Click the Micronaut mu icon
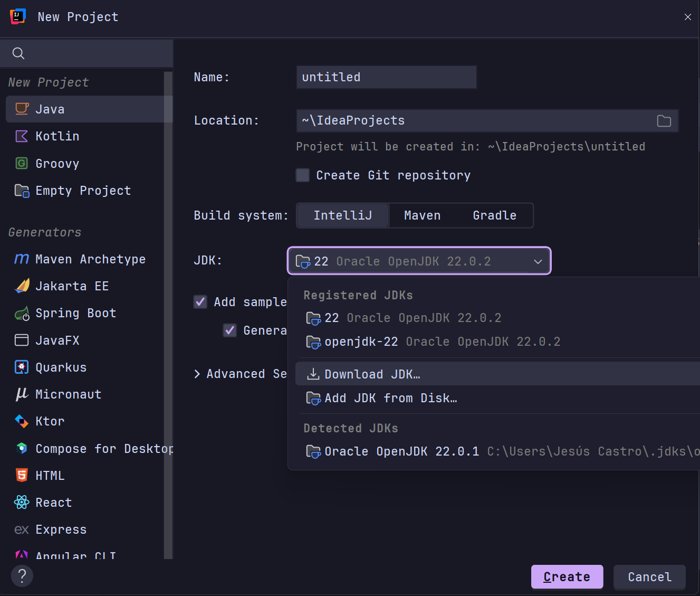Image resolution: width=700 pixels, height=596 pixels. pyautogui.click(x=22, y=394)
